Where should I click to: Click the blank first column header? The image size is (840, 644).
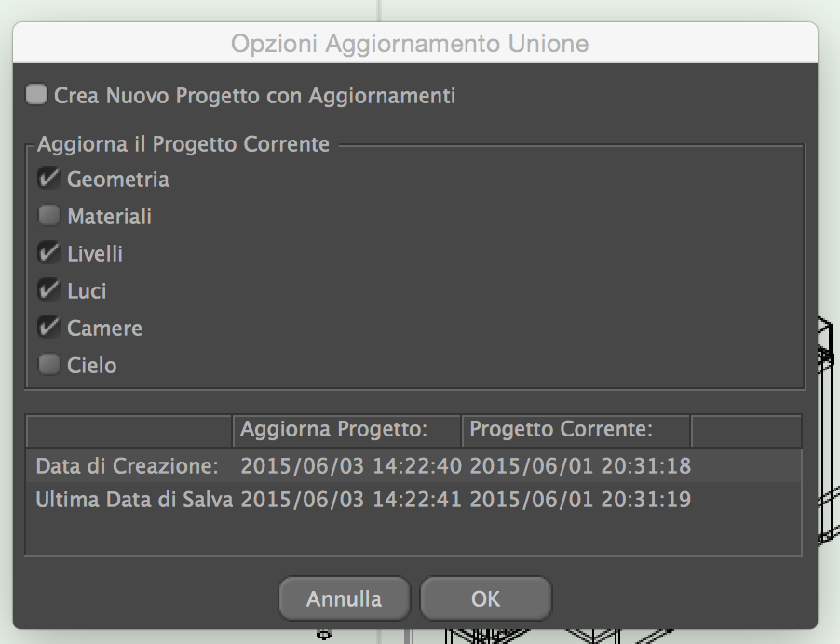click(129, 430)
